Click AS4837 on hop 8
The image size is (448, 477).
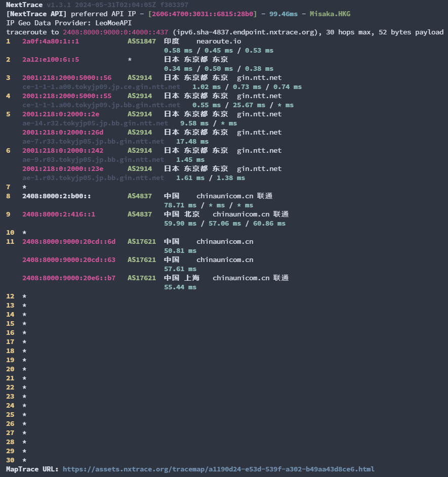pos(140,196)
